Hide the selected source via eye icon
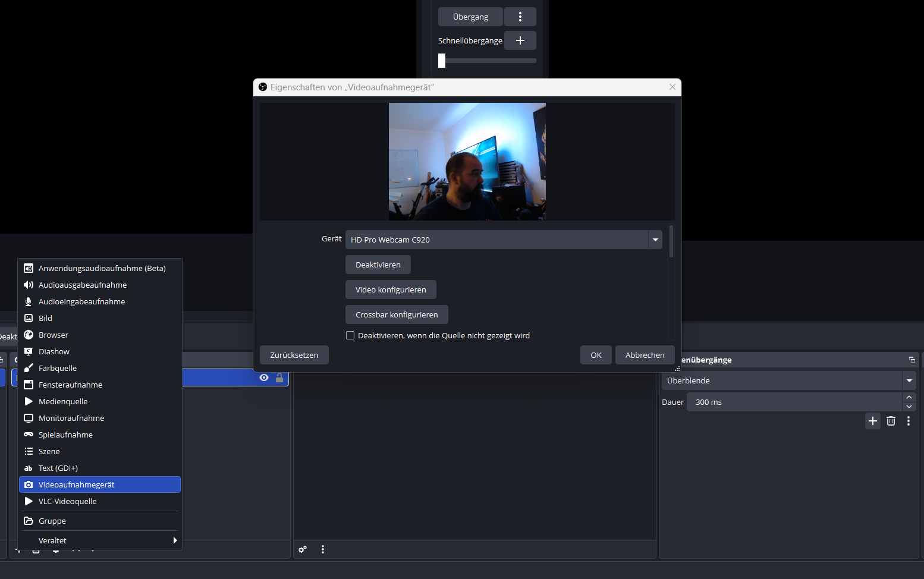 [264, 377]
